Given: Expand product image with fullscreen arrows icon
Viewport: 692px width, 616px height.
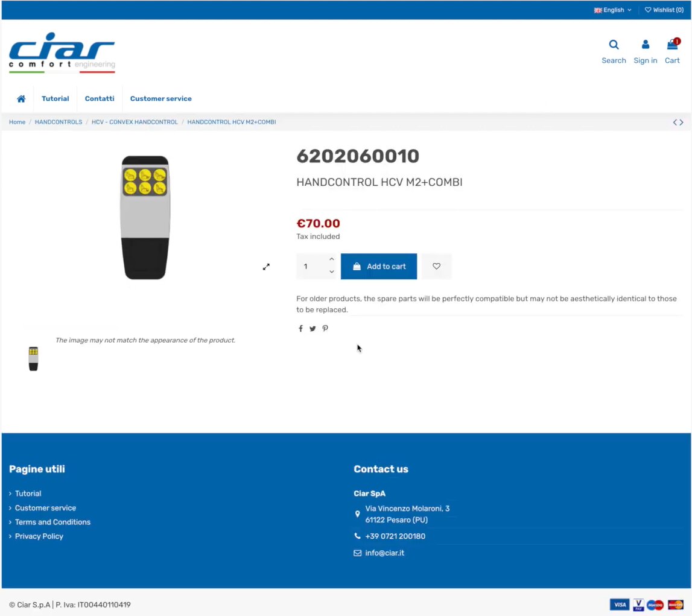Looking at the screenshot, I should (266, 267).
